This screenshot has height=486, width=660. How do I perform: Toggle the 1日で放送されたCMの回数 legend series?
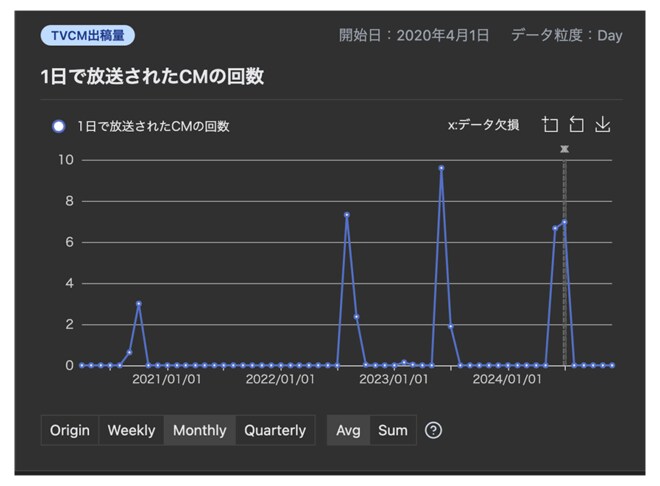[58, 126]
